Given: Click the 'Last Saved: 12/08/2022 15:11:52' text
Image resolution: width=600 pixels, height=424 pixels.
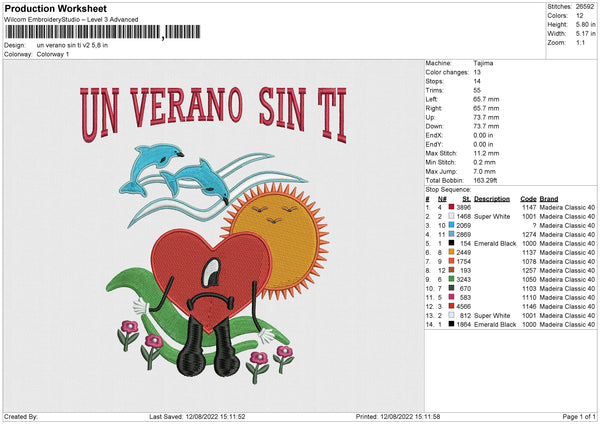Looking at the screenshot, I should tap(197, 416).
